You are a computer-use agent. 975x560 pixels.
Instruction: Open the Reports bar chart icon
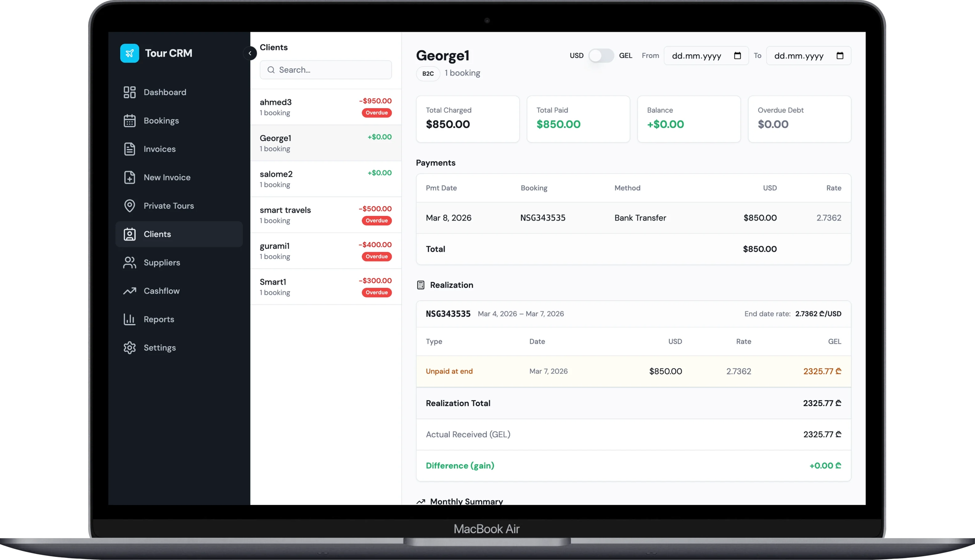(x=129, y=319)
